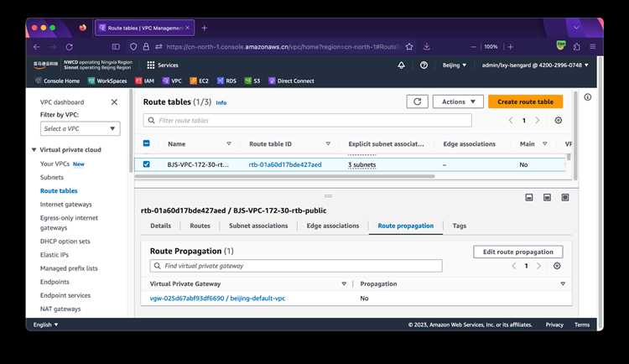Open the AWS Services grid menu
The height and width of the screenshot is (364, 629).
click(163, 65)
